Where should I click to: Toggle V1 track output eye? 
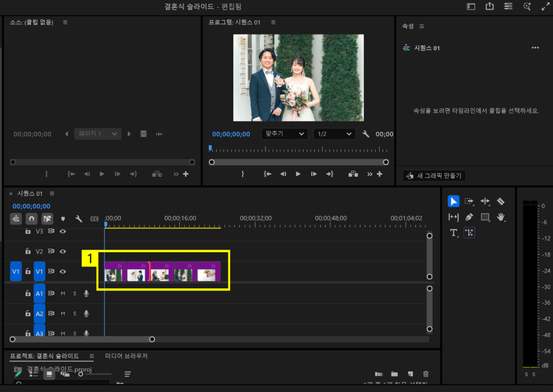[x=63, y=271]
